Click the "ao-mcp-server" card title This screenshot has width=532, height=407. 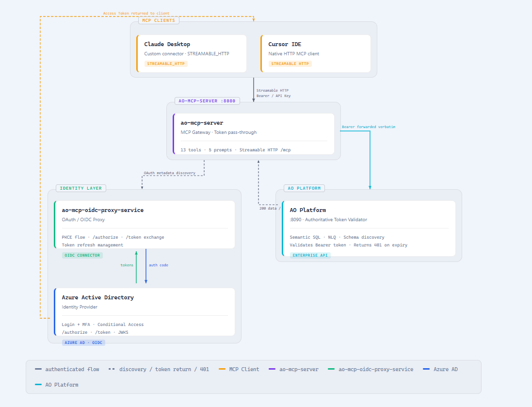[202, 123]
